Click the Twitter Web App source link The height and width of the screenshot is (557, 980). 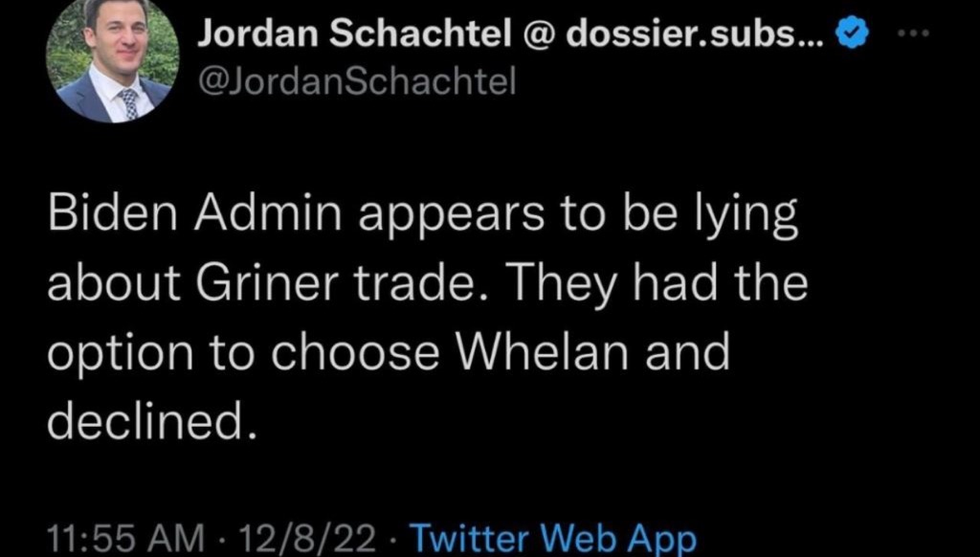pos(551,538)
